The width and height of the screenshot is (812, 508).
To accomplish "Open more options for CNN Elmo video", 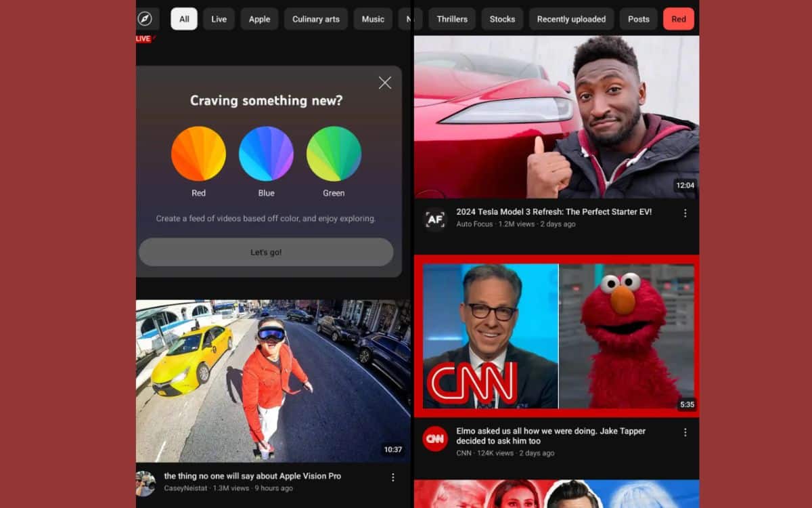I will pos(685,432).
